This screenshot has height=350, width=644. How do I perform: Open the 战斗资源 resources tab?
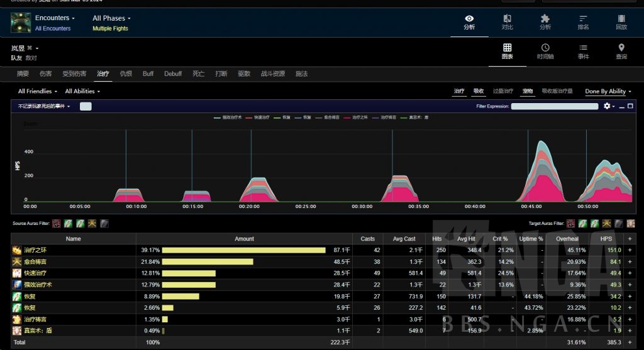(273, 74)
